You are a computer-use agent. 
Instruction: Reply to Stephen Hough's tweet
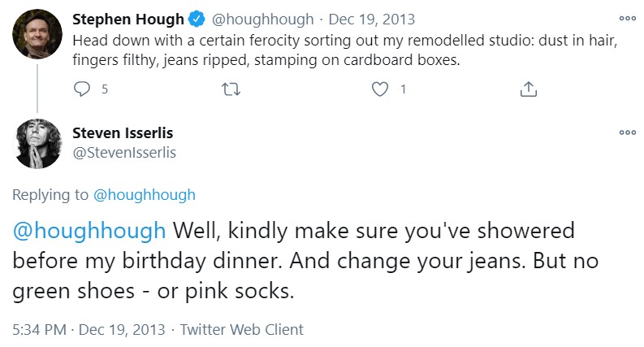tap(82, 89)
